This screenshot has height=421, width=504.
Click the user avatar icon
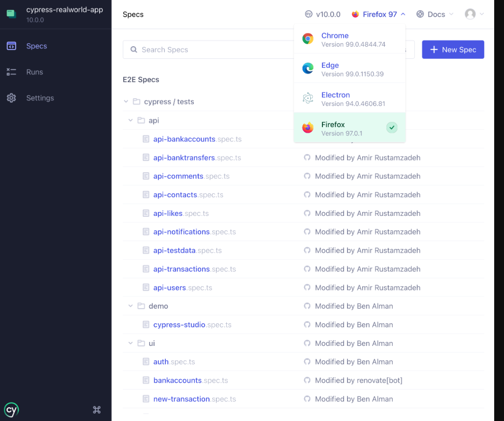coord(470,14)
